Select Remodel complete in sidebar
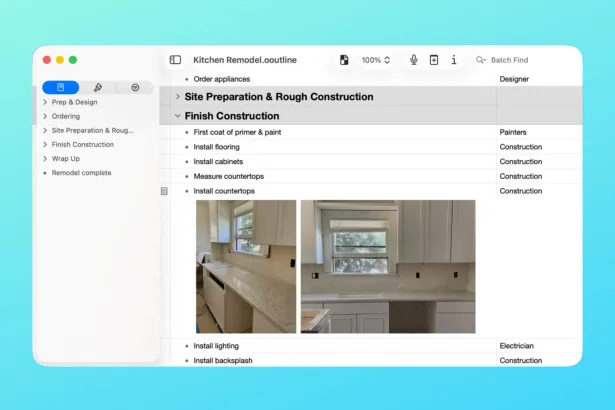Screen dimensions: 615x410 82,173
